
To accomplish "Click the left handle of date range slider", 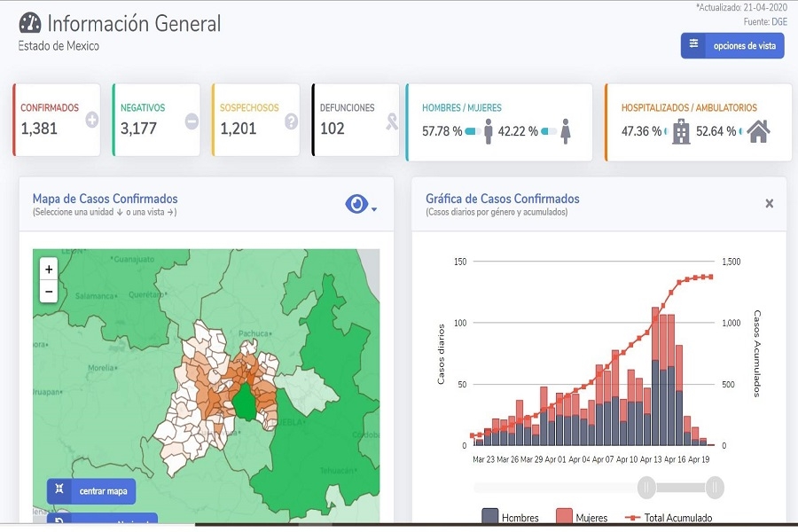I will 647,488.
